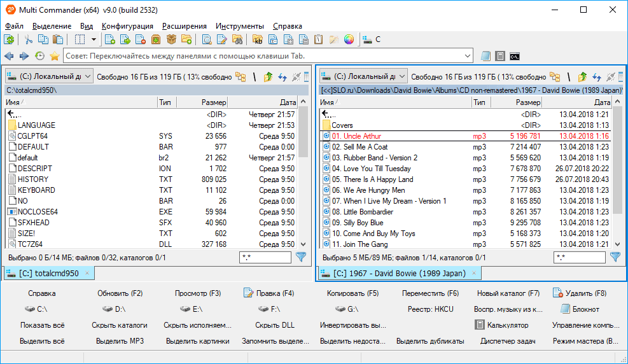The width and height of the screenshot is (628, 364).
Task: Close the 1967 - David Bowie tab
Action: pos(474,273)
